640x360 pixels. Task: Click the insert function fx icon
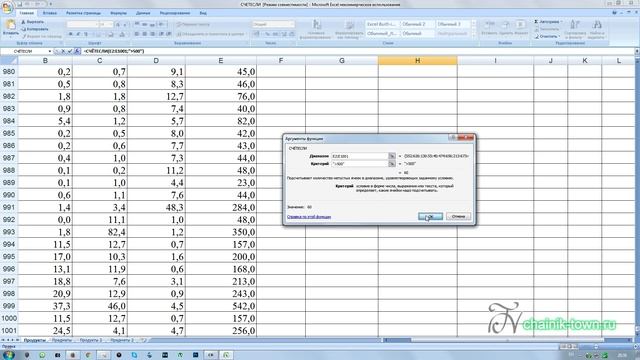(x=77, y=51)
